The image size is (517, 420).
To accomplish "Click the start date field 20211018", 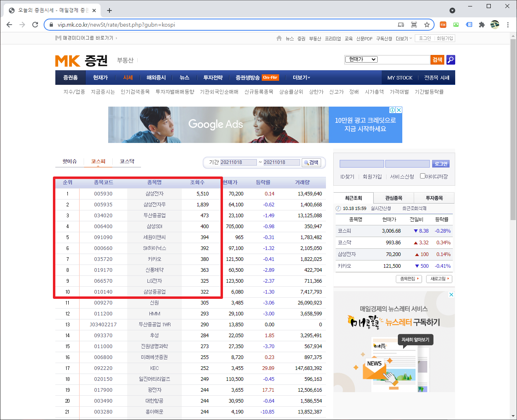I will (x=238, y=162).
